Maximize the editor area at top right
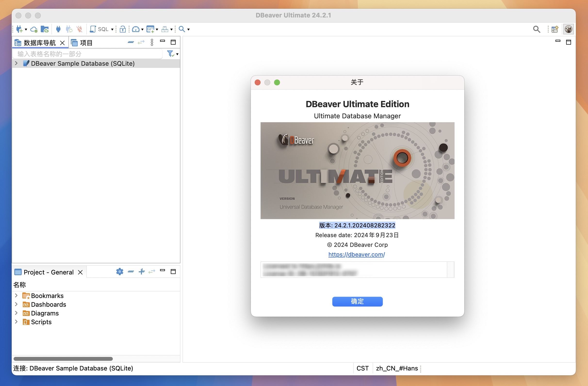The width and height of the screenshot is (588, 386). pyautogui.click(x=569, y=42)
